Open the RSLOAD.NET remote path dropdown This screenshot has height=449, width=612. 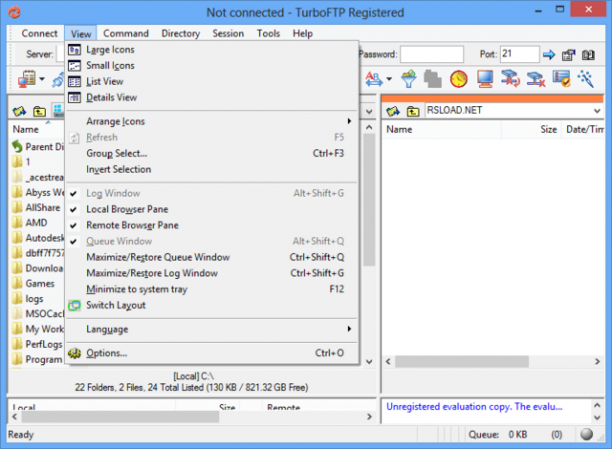[x=597, y=111]
